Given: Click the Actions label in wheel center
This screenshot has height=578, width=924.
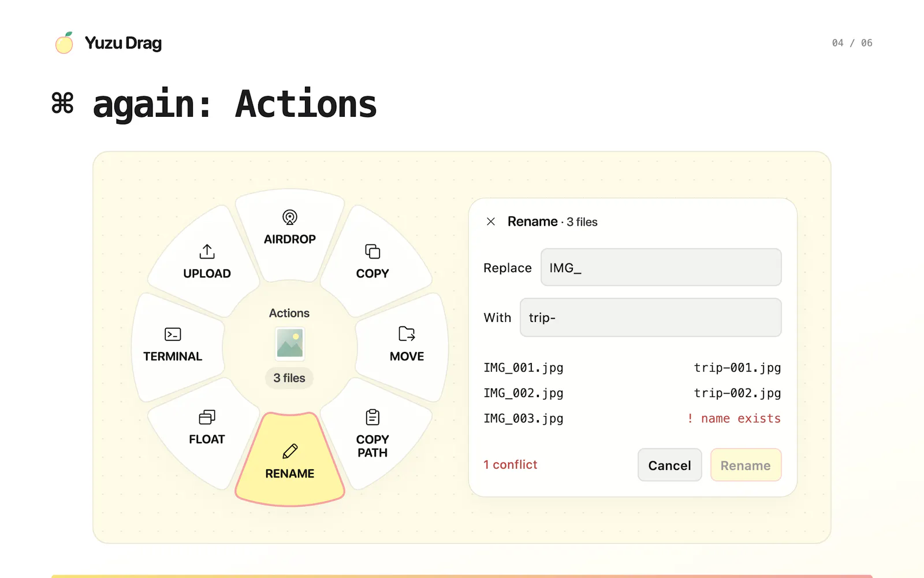Looking at the screenshot, I should coord(289,313).
